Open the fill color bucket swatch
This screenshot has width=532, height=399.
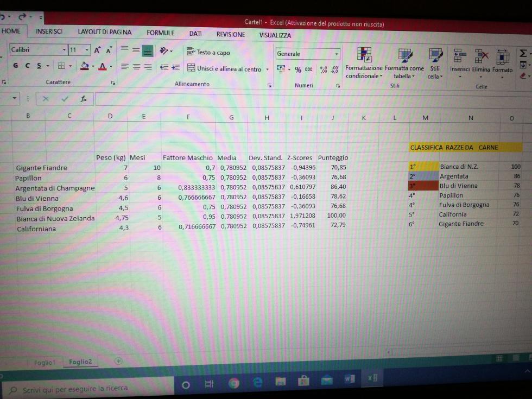pos(84,66)
